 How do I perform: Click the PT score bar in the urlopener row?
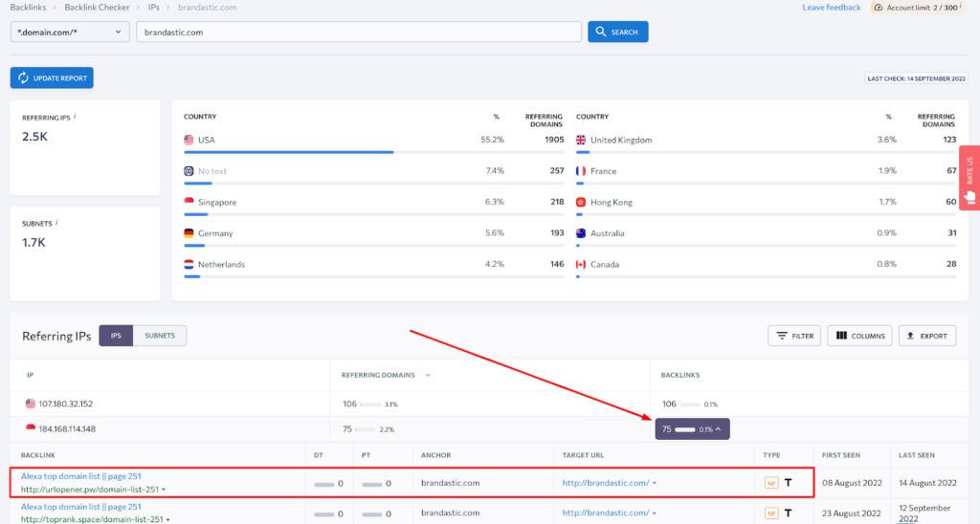point(372,484)
